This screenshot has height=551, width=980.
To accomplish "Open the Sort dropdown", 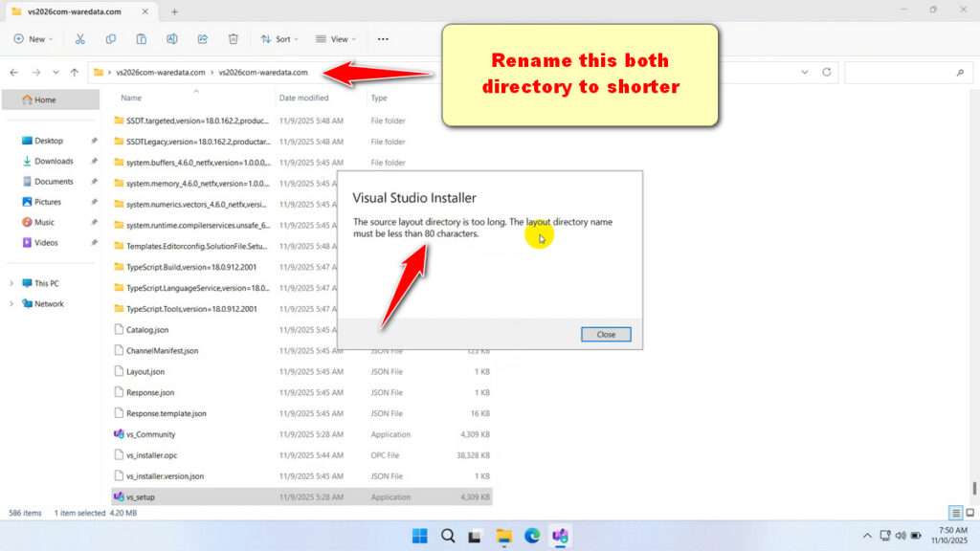I will pos(280,39).
